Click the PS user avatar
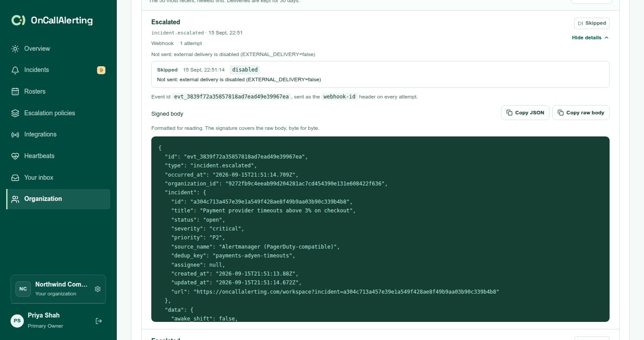 (17, 321)
